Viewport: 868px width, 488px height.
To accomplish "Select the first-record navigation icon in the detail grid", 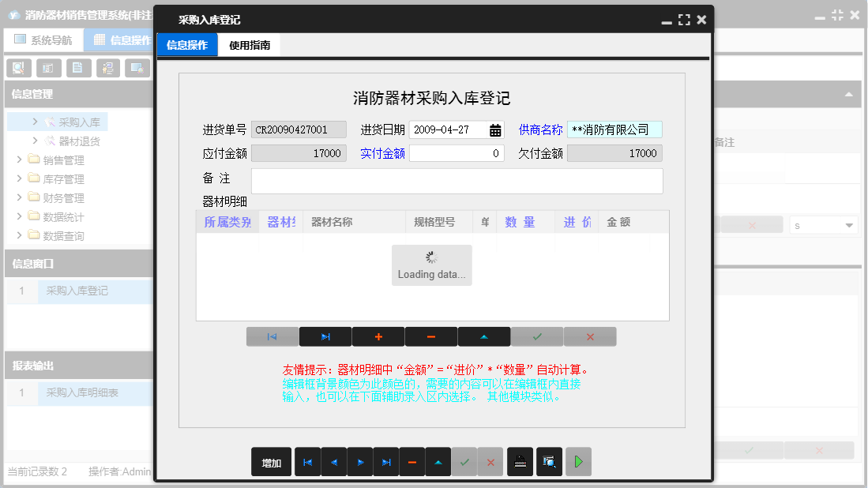I will coord(272,336).
